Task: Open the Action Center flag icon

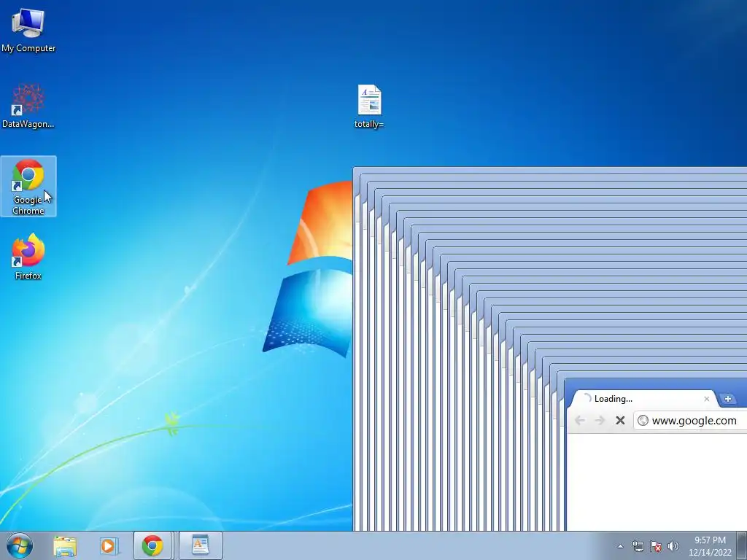Action: 656,546
